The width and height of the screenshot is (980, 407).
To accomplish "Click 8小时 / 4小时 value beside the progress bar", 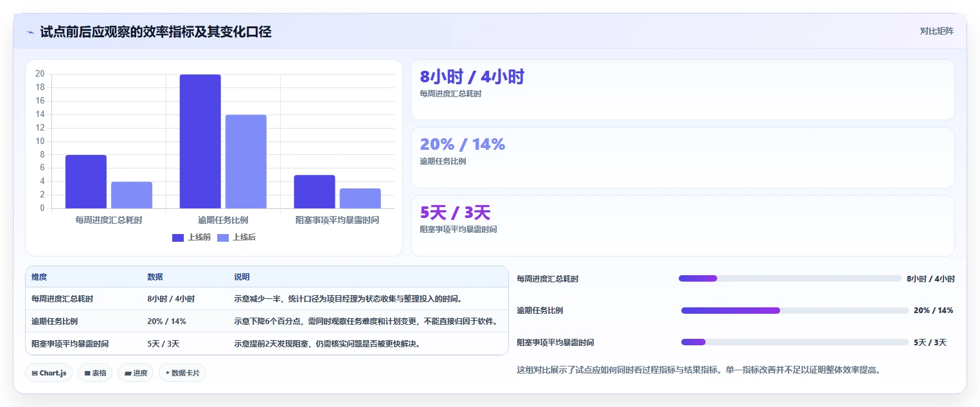I will [x=931, y=279].
